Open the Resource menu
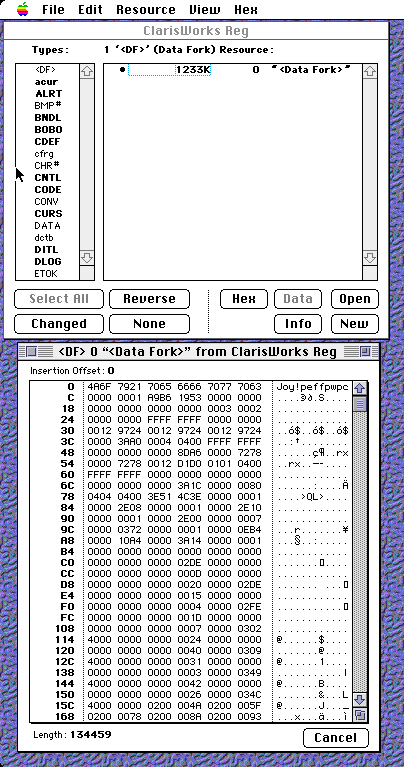 coord(146,9)
